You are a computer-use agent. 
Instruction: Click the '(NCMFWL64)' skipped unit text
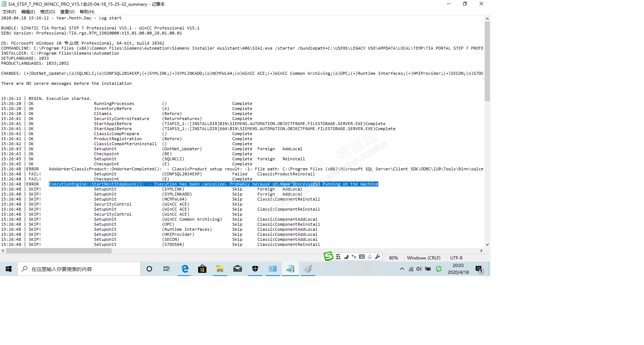(x=174, y=199)
